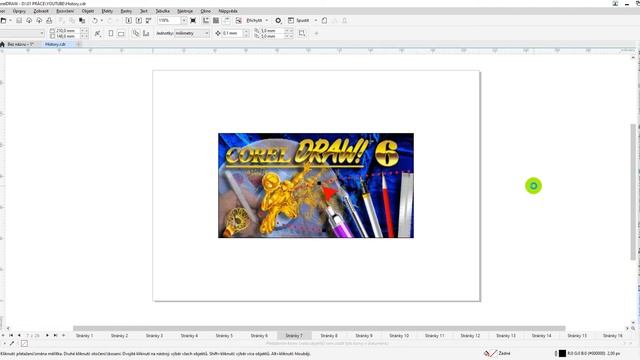Click the zoom level field showing 110%

[x=169, y=20]
